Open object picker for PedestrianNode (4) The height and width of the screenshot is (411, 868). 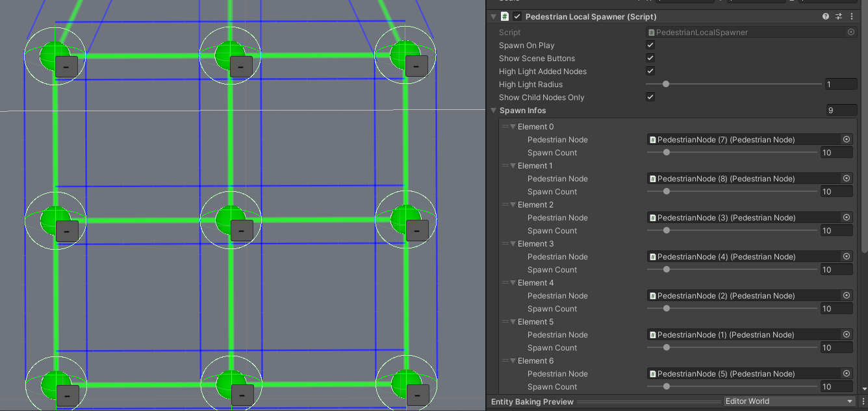847,256
